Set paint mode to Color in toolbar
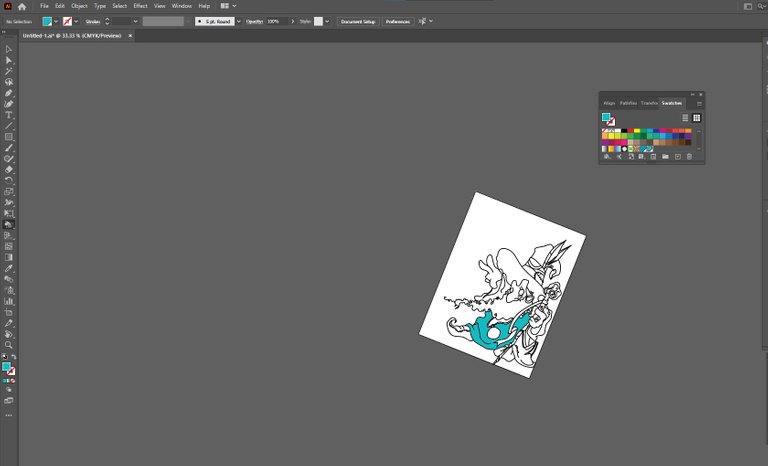This screenshot has width=768, height=466. click(x=4, y=381)
